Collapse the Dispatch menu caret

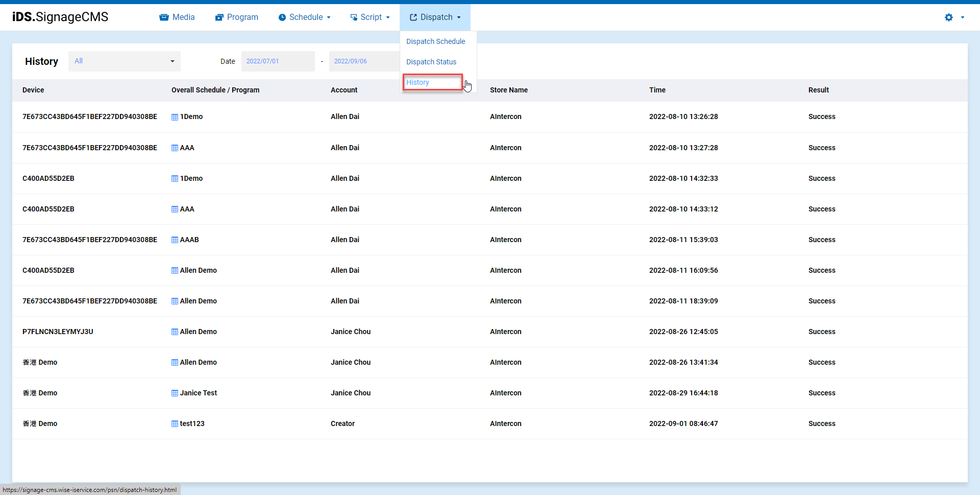(459, 17)
